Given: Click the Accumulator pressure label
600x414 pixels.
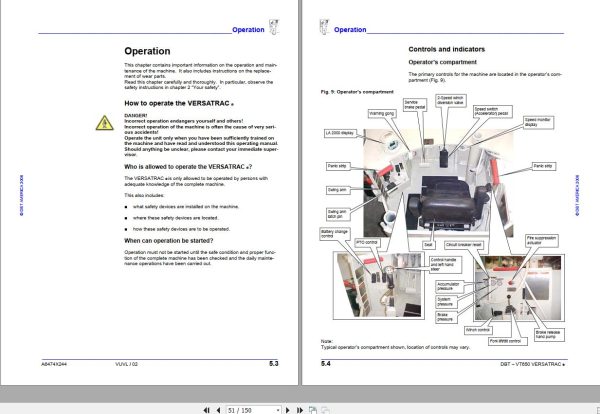Looking at the screenshot, I should tap(450, 286).
